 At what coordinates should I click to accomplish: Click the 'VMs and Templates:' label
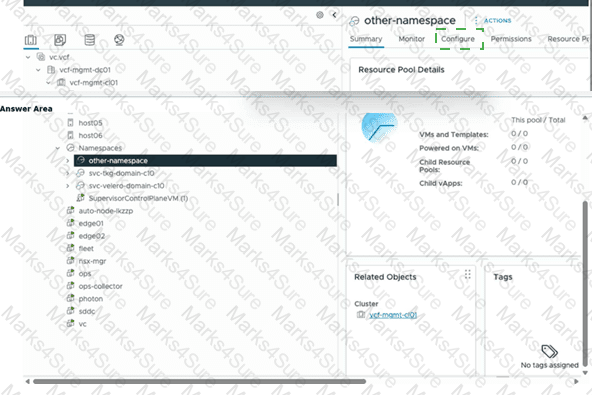point(454,134)
